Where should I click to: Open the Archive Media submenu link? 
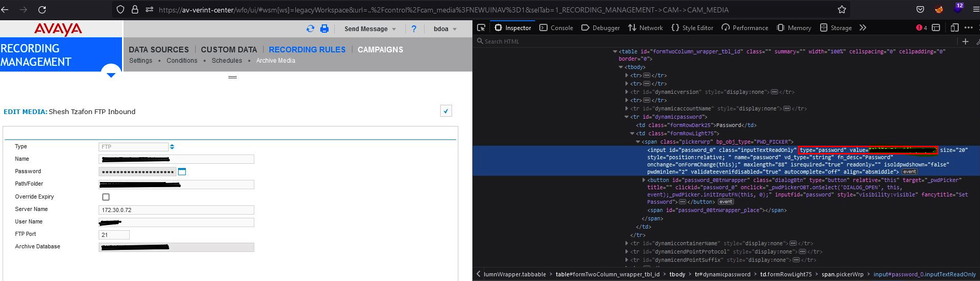coord(276,61)
